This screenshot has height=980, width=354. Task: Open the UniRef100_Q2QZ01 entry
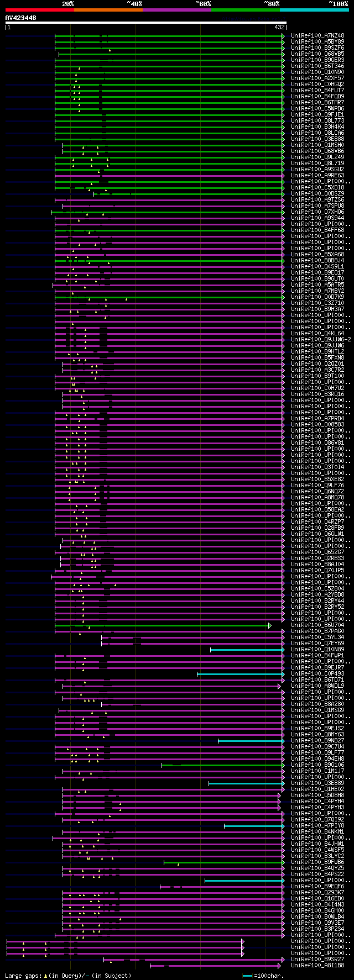[317, 364]
